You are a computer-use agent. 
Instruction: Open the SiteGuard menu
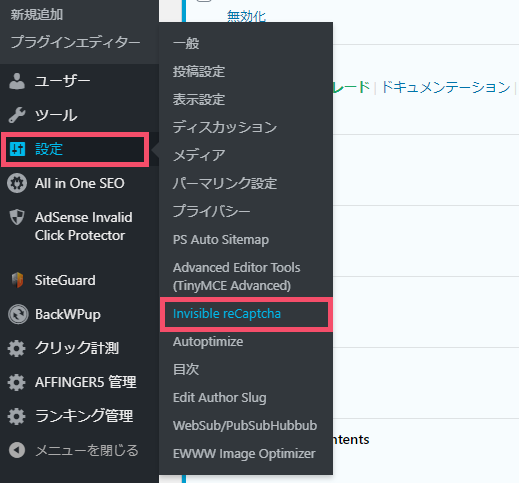pos(65,280)
